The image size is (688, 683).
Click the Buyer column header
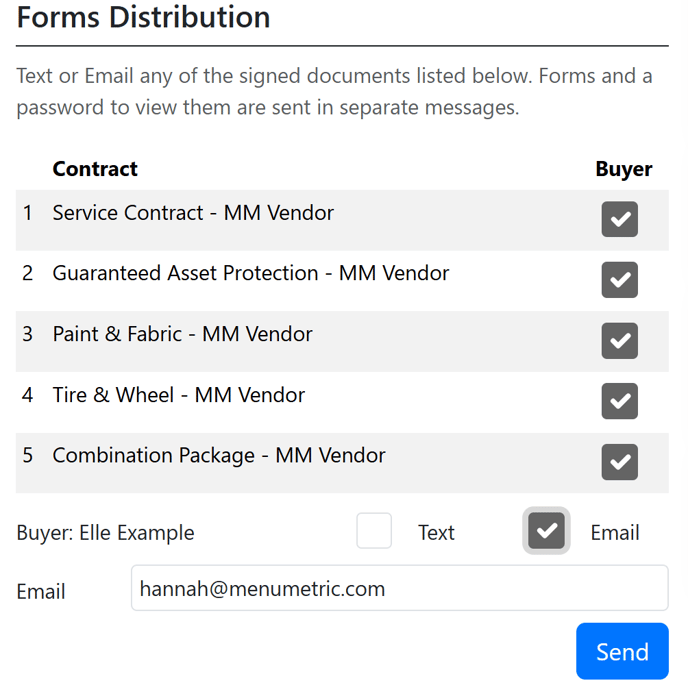tap(623, 169)
